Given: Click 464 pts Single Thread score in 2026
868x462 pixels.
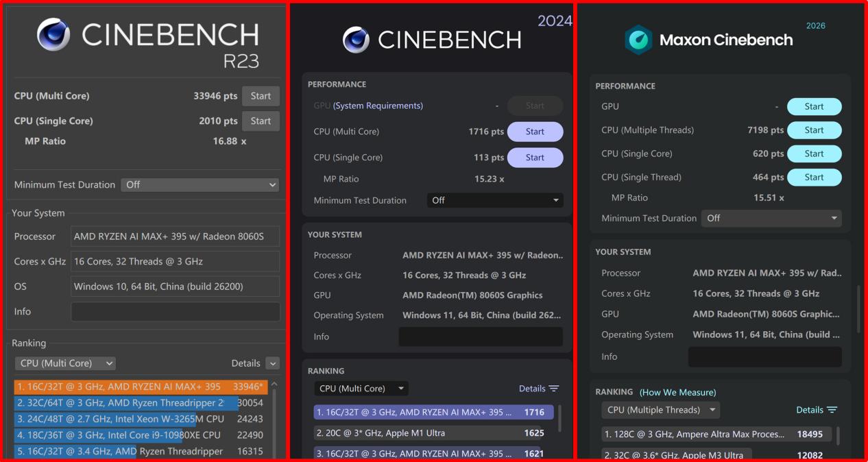Looking at the screenshot, I should point(769,177).
